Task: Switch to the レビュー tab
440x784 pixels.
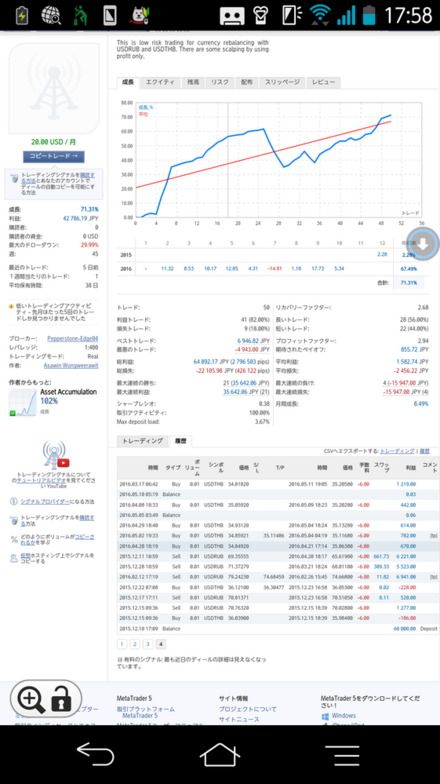Action: pyautogui.click(x=324, y=82)
